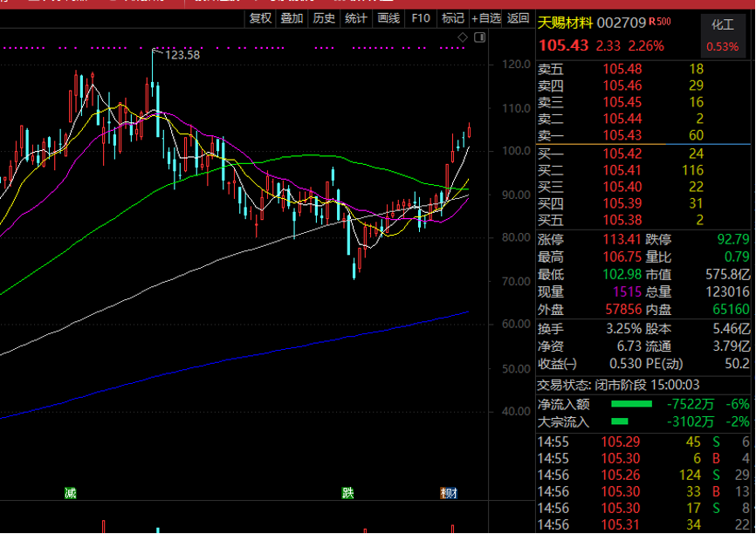
Task: Click the 复权 toolbar button
Action: click(260, 18)
